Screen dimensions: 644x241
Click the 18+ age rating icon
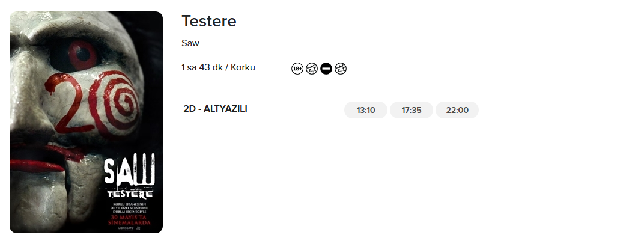point(297,69)
